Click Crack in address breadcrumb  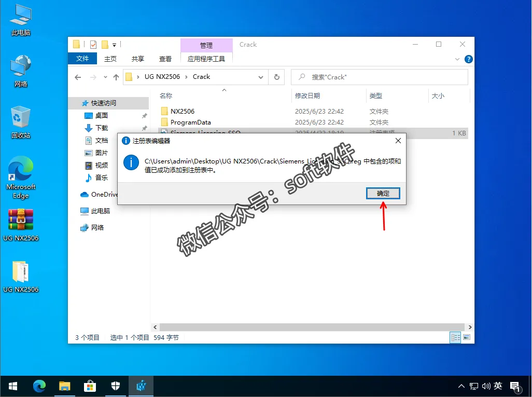click(x=202, y=77)
